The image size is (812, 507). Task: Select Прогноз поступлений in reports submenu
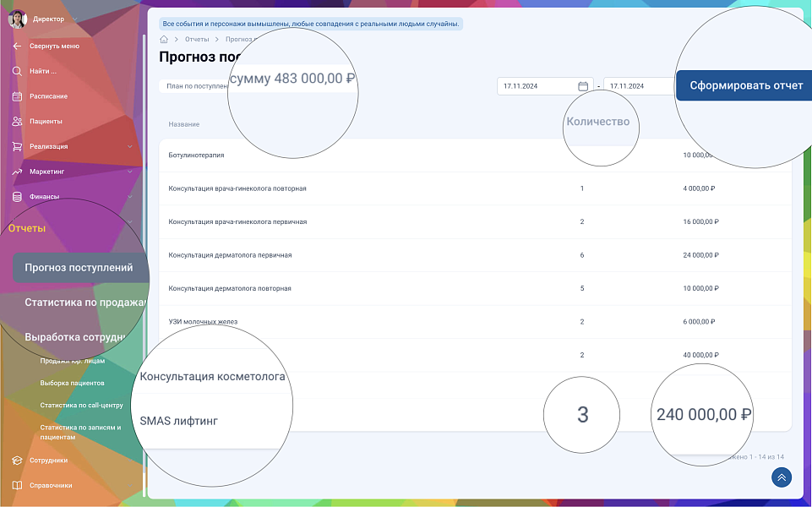tap(79, 268)
